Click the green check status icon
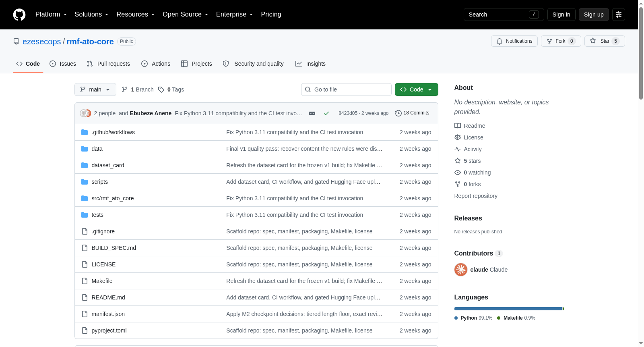 point(326,113)
